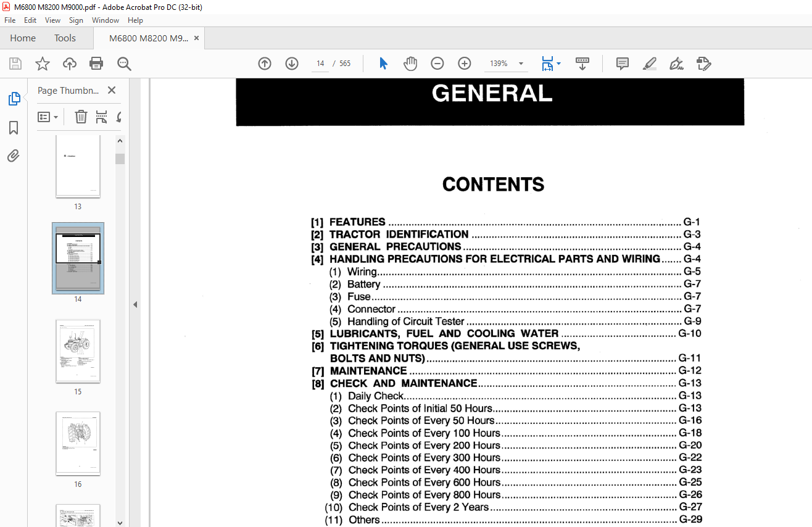Delete selected page with trash icon
Screen dimensions: 812x527
tap(81, 117)
